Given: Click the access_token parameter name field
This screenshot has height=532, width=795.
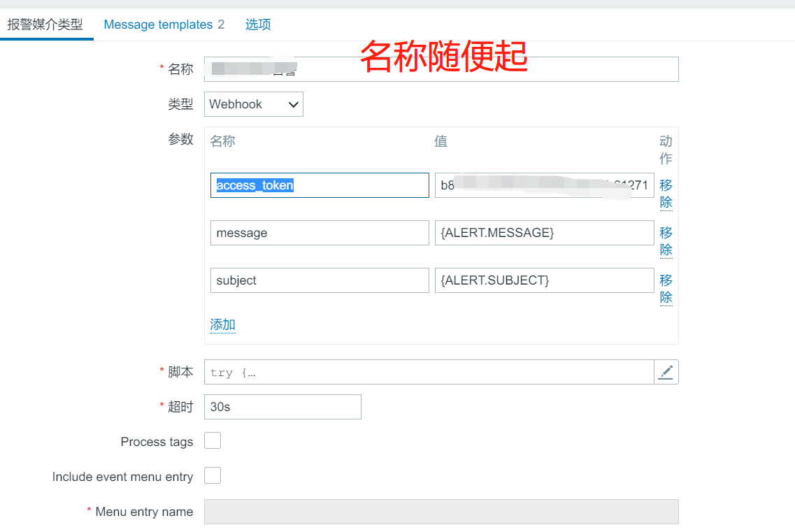Looking at the screenshot, I should coord(320,185).
